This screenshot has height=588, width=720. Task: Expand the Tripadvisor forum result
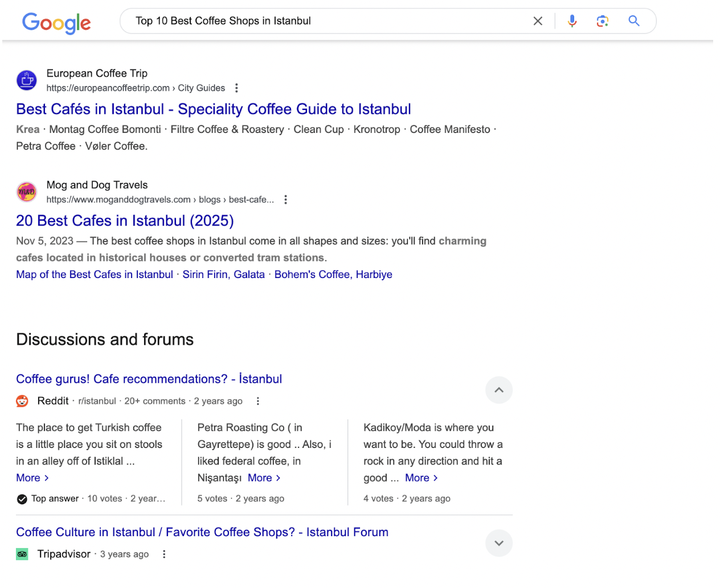click(498, 543)
